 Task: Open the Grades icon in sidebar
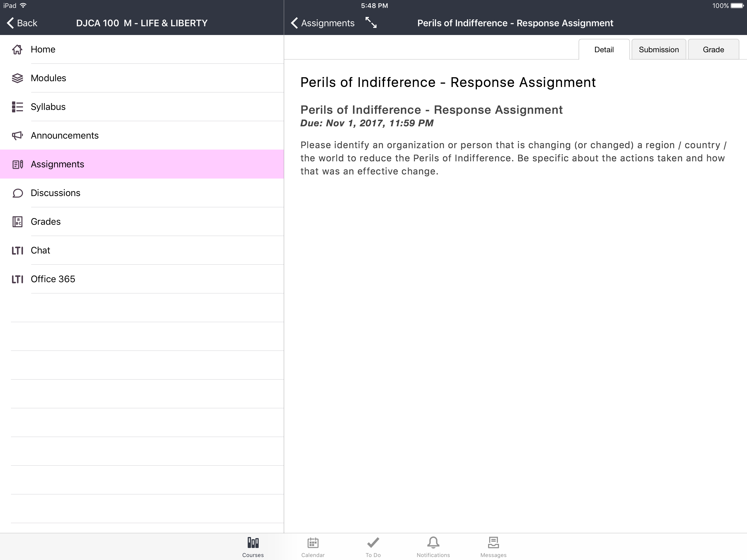tap(17, 221)
